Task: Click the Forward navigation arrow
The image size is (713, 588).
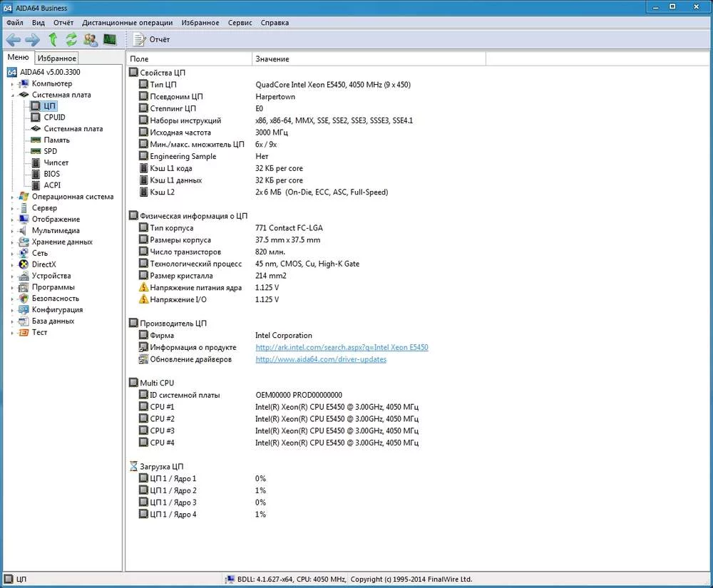Action: coord(32,40)
